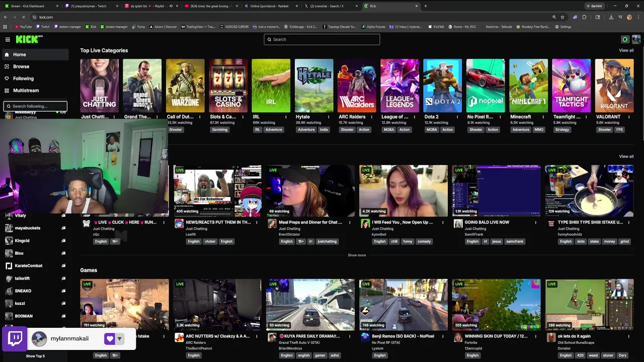Viewport: 644px width, 362px height.
Task: Click the green icon left of profile avatar
Action: click(x=625, y=39)
